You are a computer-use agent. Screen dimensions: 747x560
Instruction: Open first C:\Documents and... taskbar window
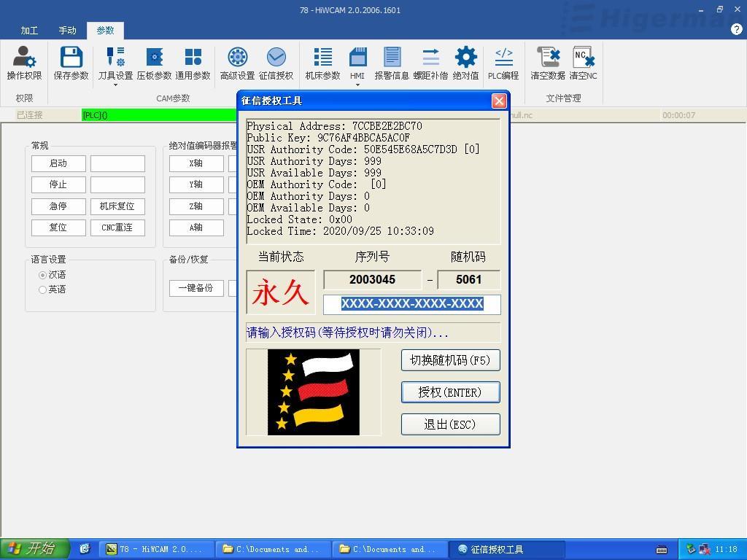tap(274, 549)
